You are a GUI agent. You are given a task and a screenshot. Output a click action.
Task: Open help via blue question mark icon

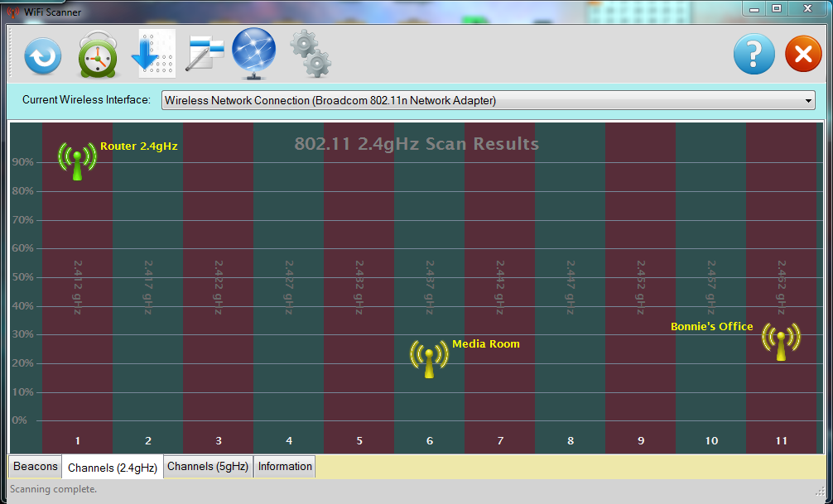[x=754, y=55]
